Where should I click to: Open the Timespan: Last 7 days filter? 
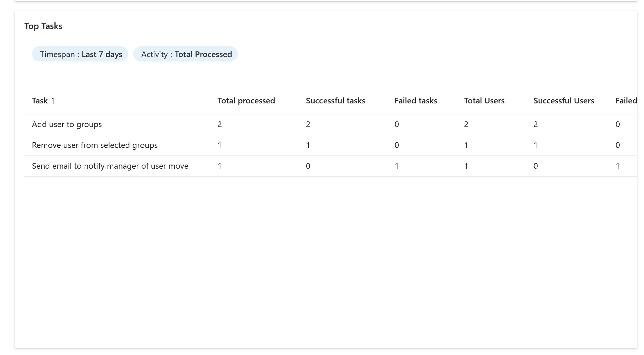80,54
